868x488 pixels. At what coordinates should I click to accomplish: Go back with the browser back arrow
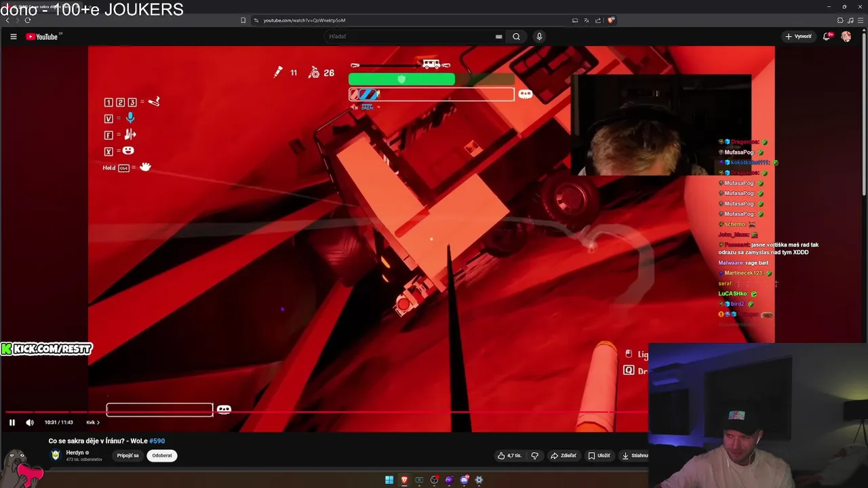pos(7,20)
